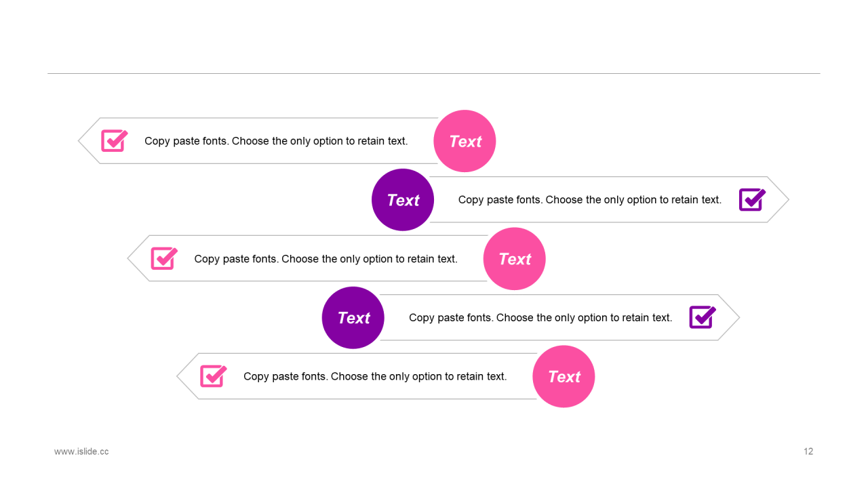Click the first pink checkmark icon
868x488 pixels.
pos(115,141)
